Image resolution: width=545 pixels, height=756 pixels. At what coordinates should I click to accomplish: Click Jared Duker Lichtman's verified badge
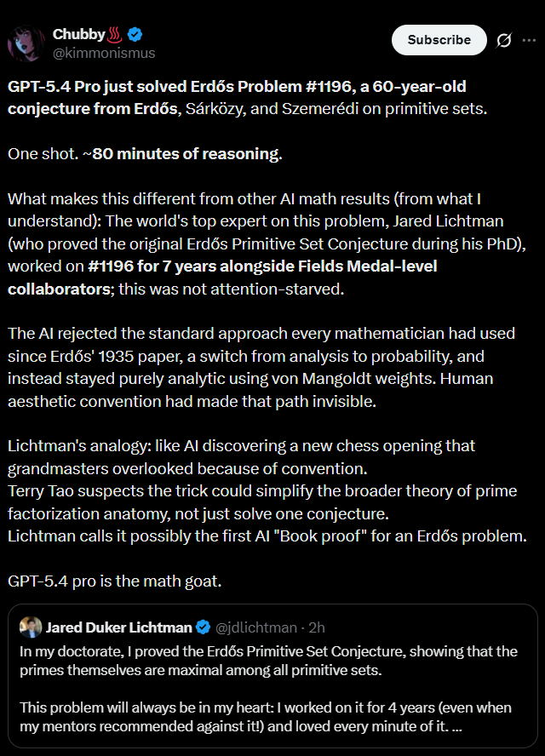pos(204,627)
